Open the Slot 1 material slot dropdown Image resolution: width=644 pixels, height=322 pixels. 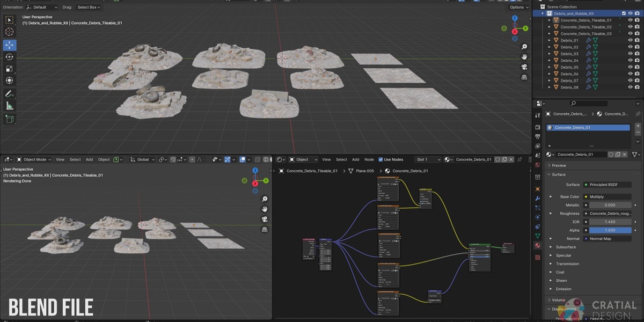pos(428,159)
